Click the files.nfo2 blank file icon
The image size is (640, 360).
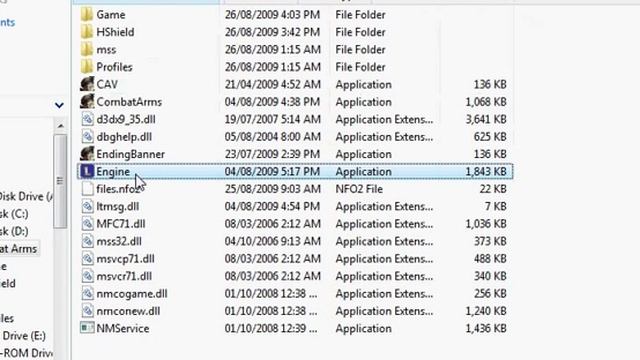[87, 189]
